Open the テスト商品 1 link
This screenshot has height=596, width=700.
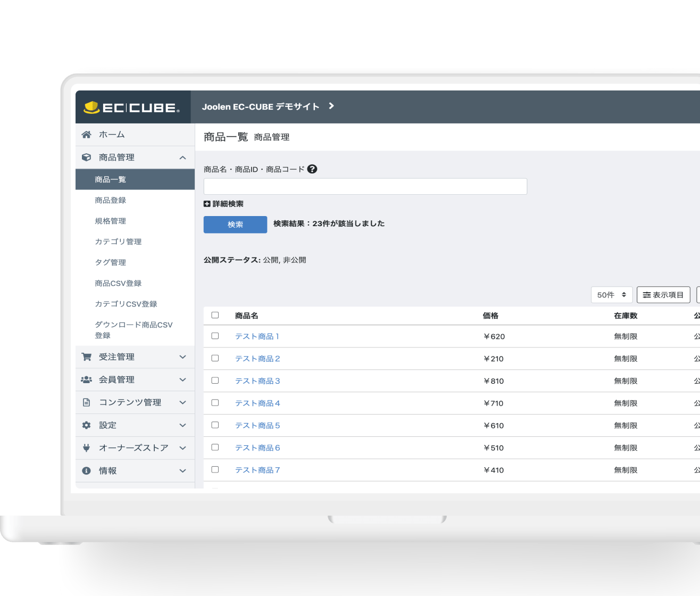[x=257, y=336]
